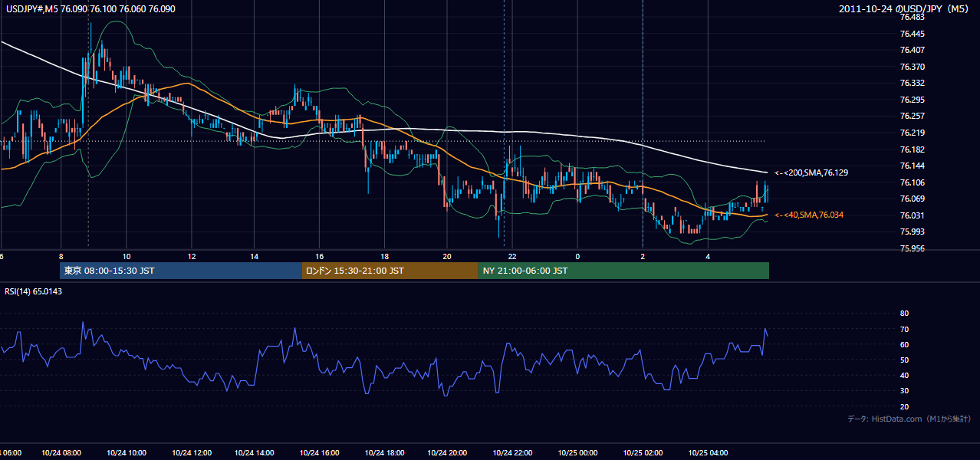Click the RSI scale value 30

(x=904, y=391)
